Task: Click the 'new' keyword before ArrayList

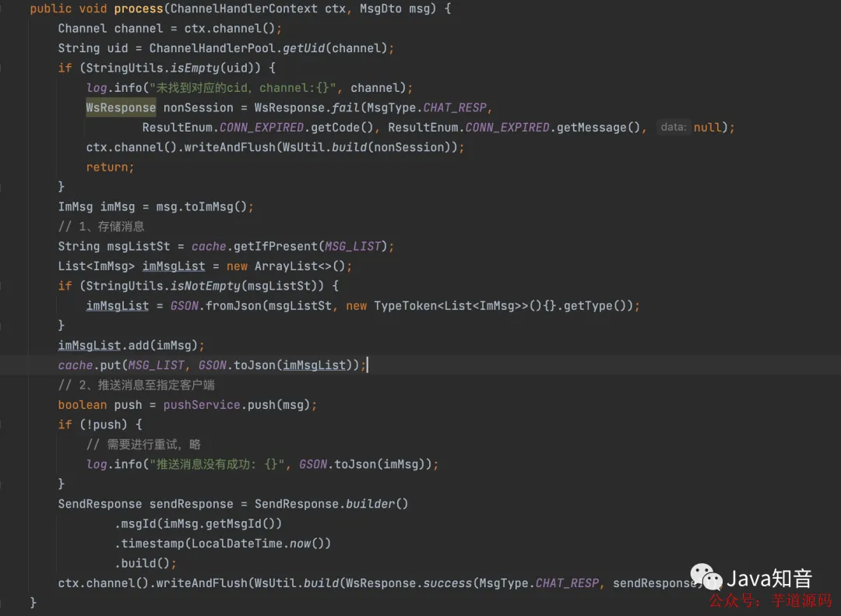Action: [237, 266]
